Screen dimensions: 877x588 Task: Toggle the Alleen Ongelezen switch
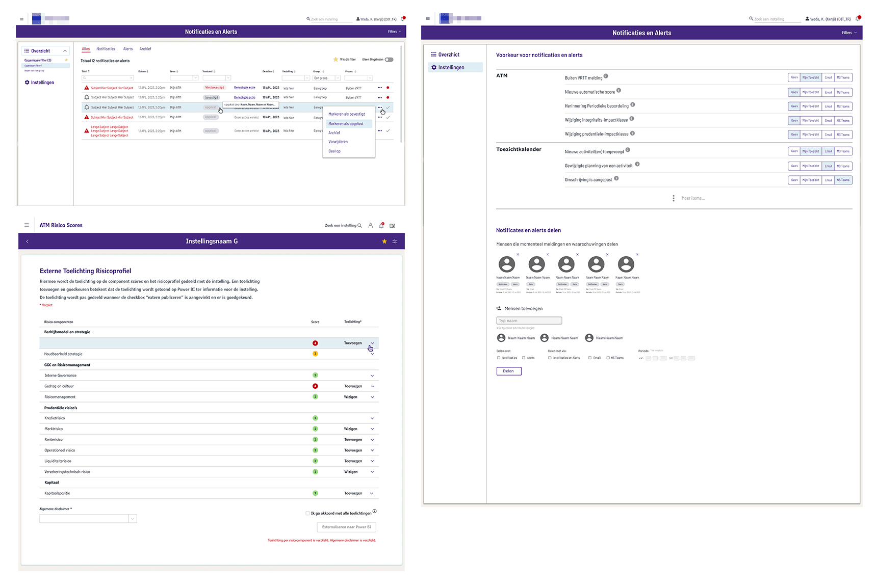click(x=389, y=60)
